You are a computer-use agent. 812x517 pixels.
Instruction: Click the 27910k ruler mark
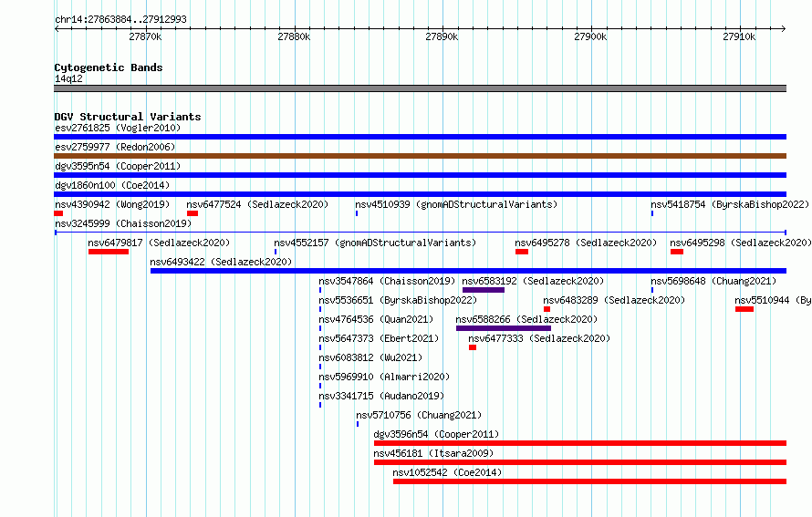739,36
